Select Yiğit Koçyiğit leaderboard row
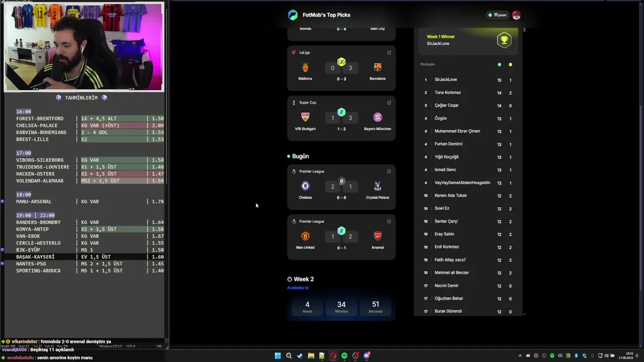Viewport: 644px width, 362px height. 468,157
